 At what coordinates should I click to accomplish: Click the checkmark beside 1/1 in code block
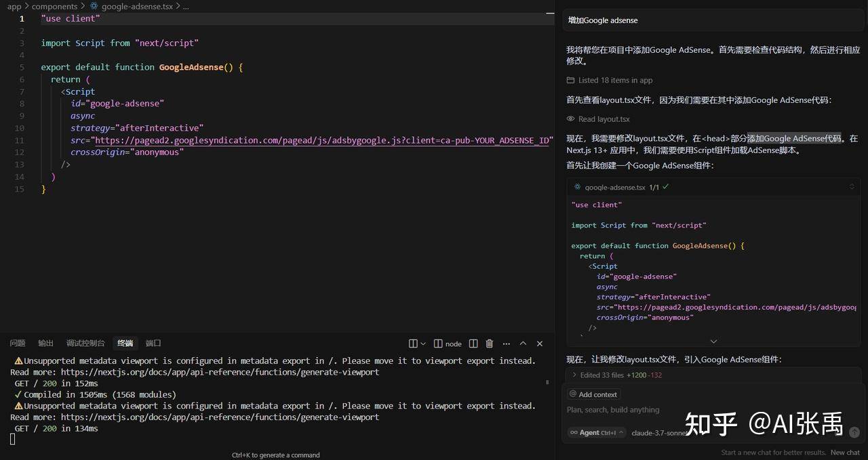[x=666, y=186]
